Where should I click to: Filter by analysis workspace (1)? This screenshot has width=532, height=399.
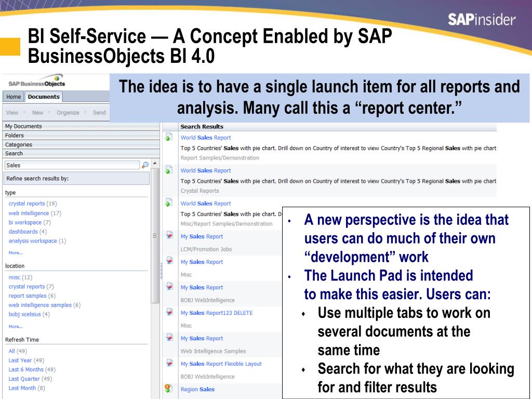(x=37, y=241)
